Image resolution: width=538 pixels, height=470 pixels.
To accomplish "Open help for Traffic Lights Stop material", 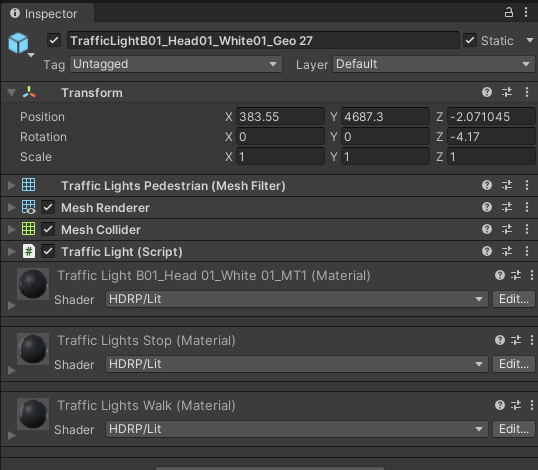I will coord(500,340).
